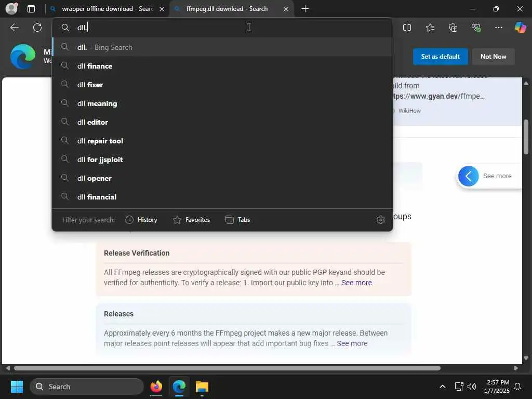Close the wrapper offline download tab

coord(162,9)
